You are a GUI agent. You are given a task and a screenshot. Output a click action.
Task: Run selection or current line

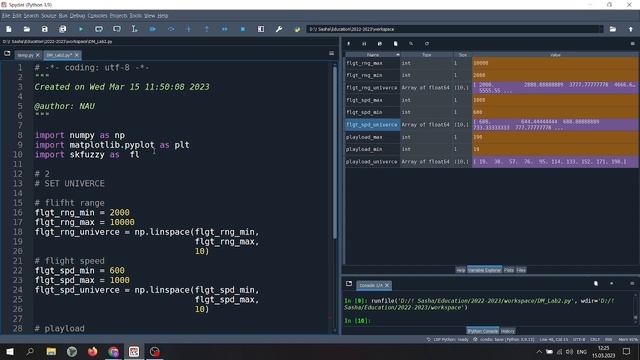(x=134, y=29)
